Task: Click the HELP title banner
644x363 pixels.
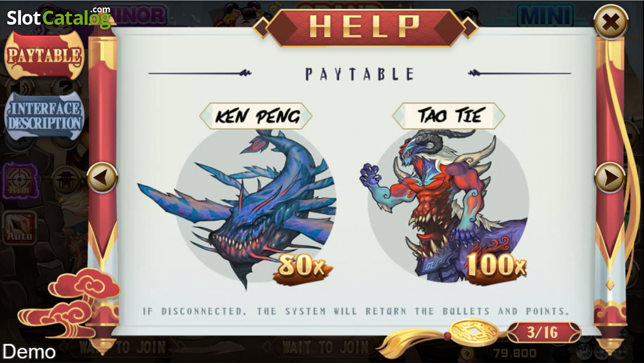Action: pyautogui.click(x=365, y=27)
